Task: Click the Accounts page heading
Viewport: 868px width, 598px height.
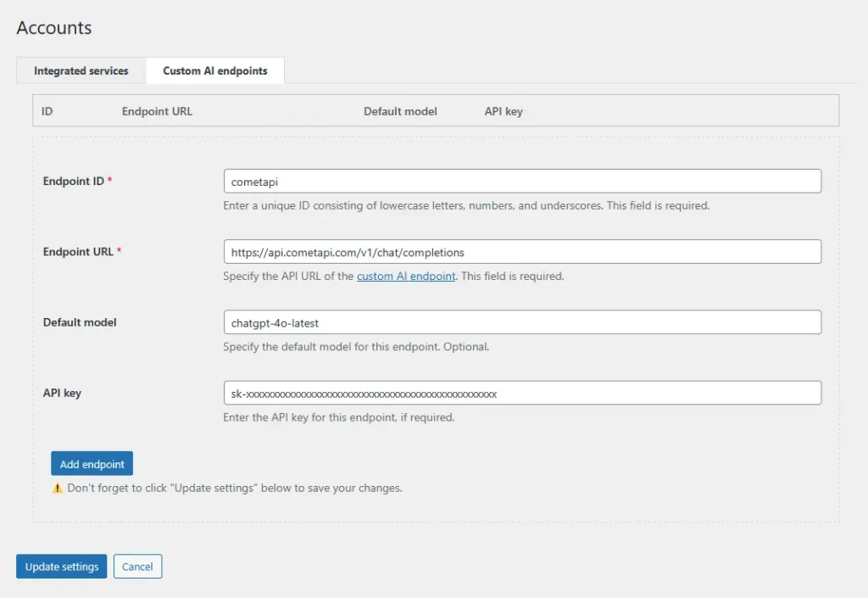Action: coord(54,28)
